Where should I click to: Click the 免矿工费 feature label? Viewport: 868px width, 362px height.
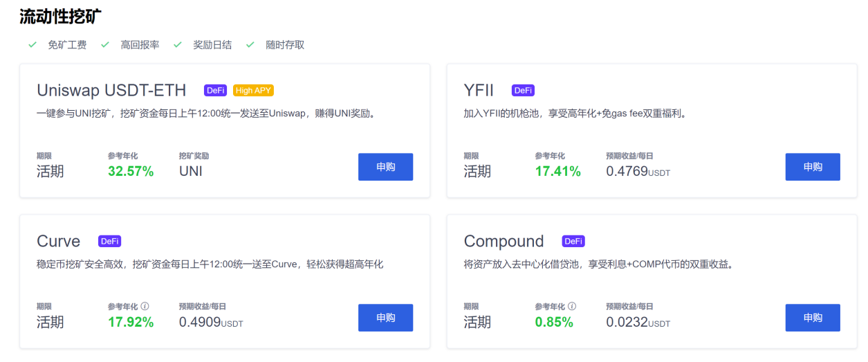coord(67,44)
